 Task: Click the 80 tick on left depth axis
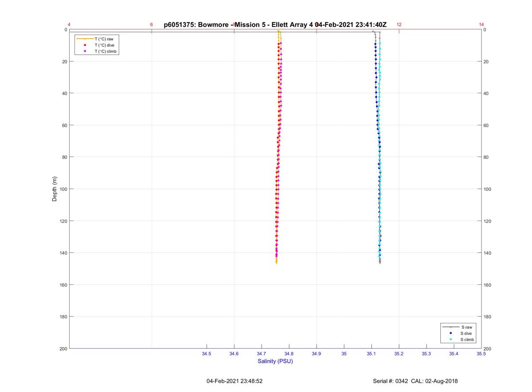[64, 157]
